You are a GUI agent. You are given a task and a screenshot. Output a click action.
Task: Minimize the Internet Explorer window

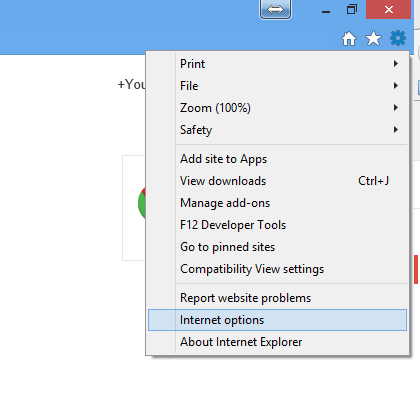(x=326, y=12)
